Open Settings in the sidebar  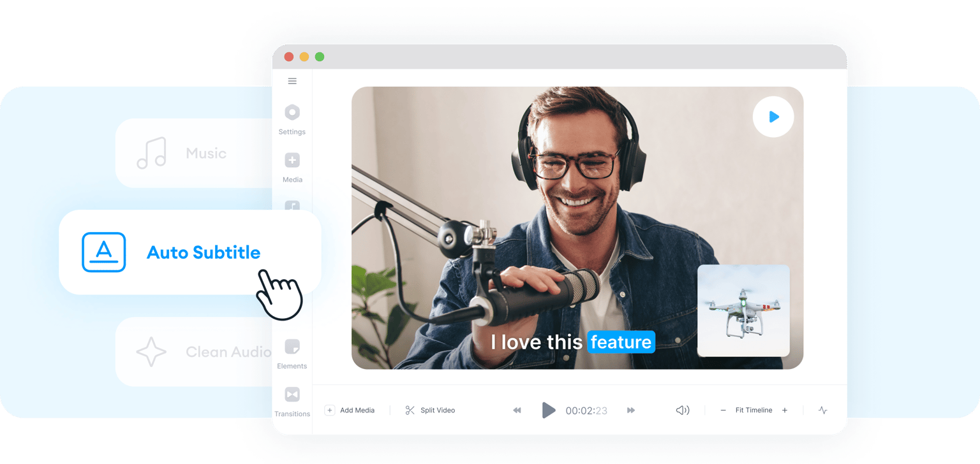(292, 119)
